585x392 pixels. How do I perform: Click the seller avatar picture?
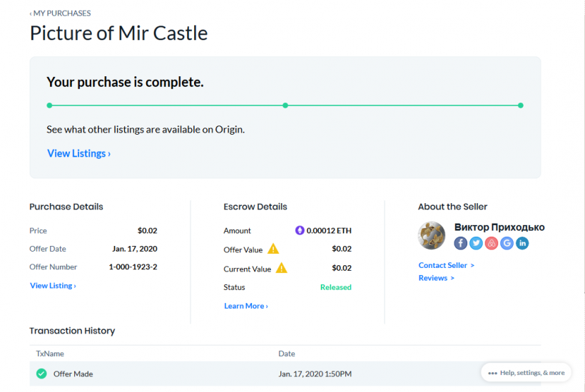[x=432, y=235]
